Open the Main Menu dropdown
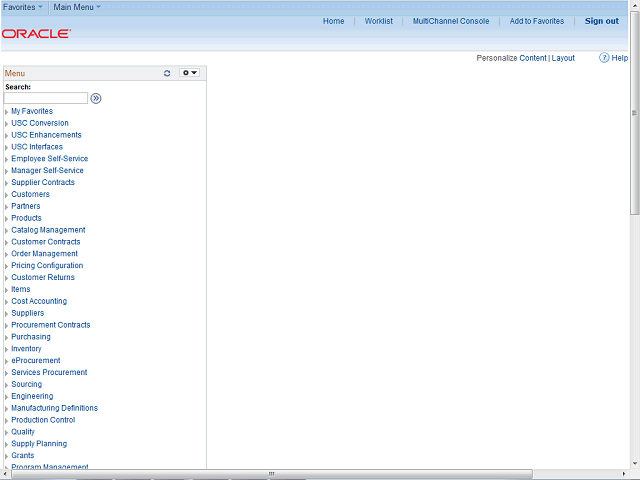This screenshot has height=480, width=640. click(77, 7)
